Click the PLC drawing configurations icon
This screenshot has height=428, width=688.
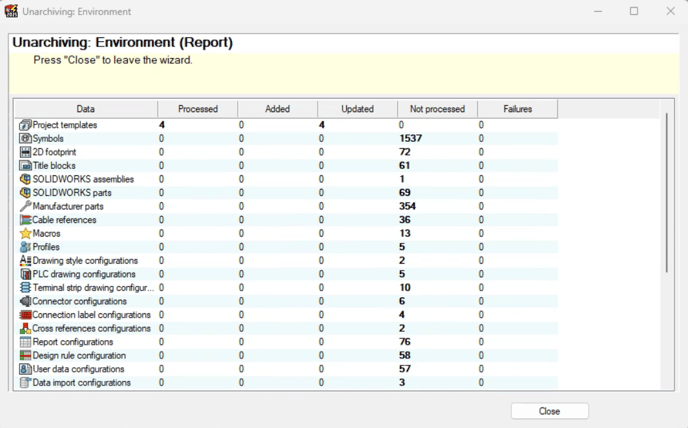pos(25,274)
